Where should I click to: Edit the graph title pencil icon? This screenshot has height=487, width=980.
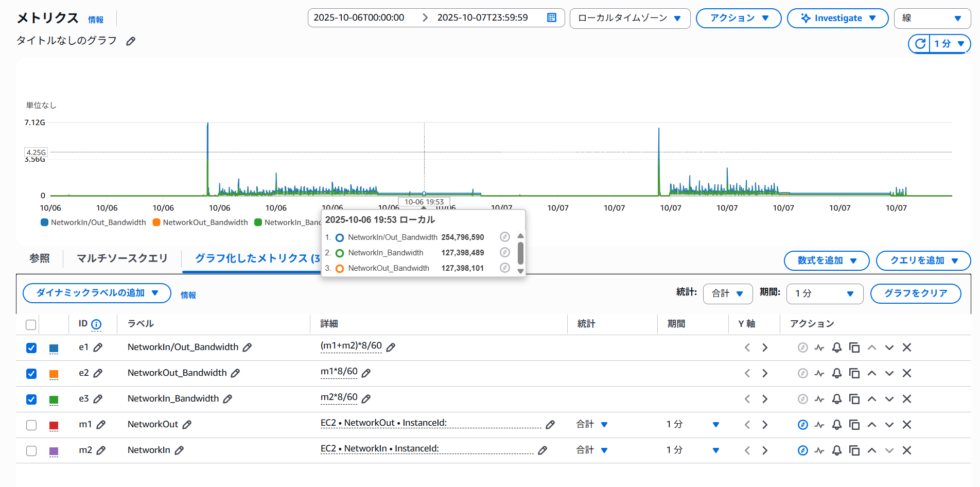[131, 41]
